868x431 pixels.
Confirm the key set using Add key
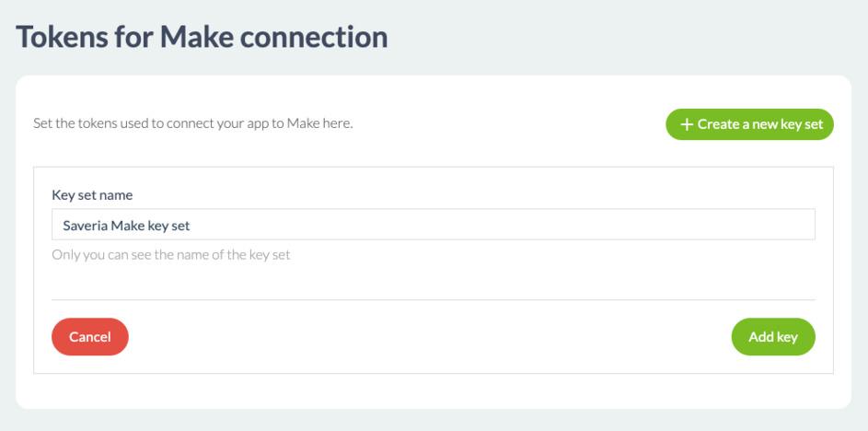[x=773, y=337]
